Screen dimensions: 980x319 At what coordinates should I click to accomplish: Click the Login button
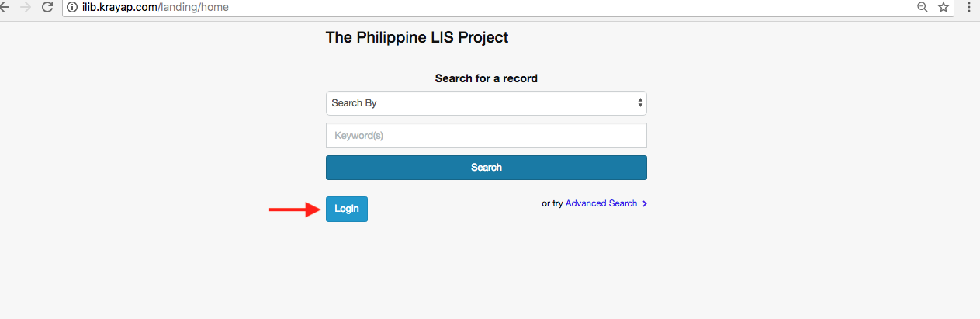click(x=346, y=209)
